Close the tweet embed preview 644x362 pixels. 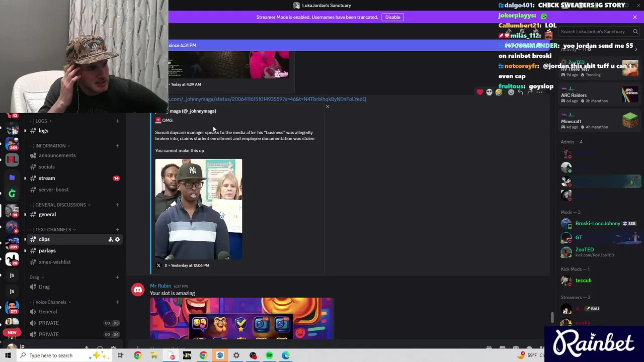click(x=328, y=107)
